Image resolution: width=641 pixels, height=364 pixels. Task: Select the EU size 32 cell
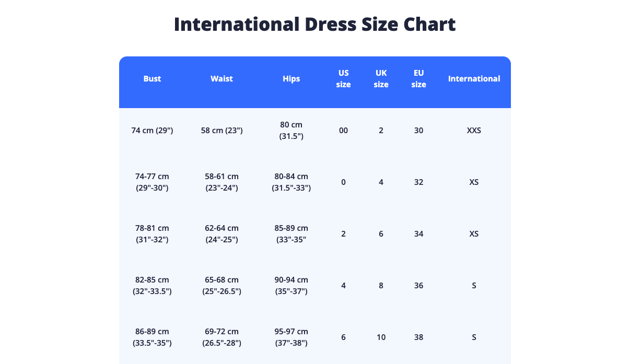tap(418, 182)
